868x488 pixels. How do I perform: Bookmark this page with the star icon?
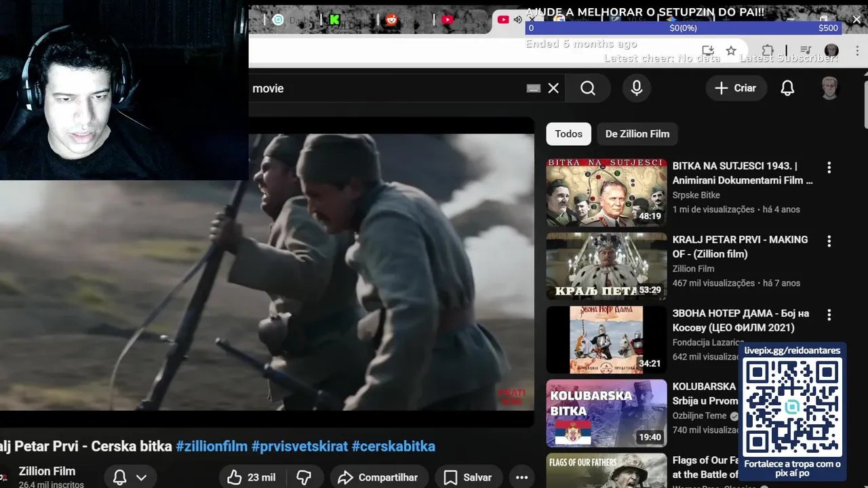[x=731, y=51]
